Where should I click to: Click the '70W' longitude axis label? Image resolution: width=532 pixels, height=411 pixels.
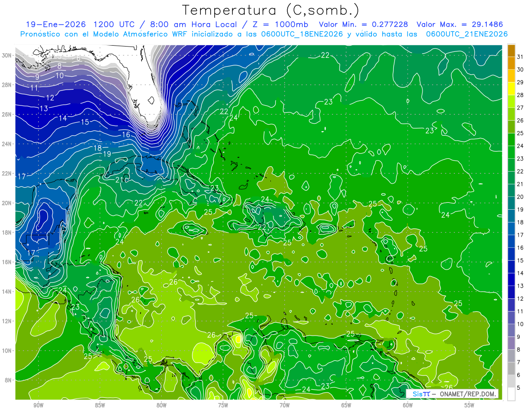[284, 405]
